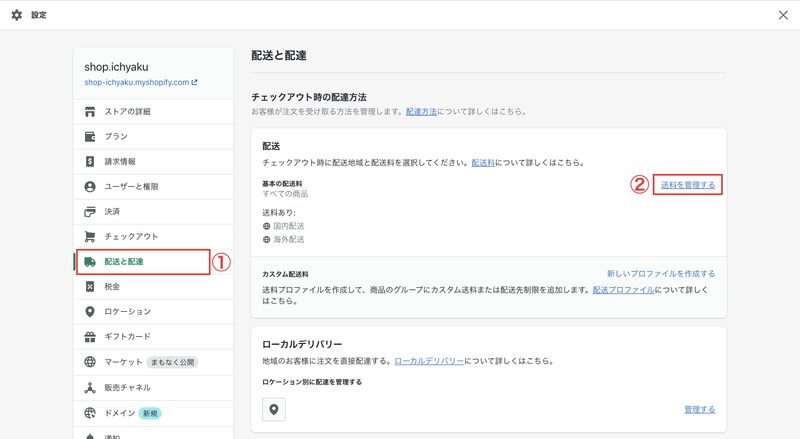Click the 基本の配送料 label
This screenshot has width=800, height=439.
[282, 183]
